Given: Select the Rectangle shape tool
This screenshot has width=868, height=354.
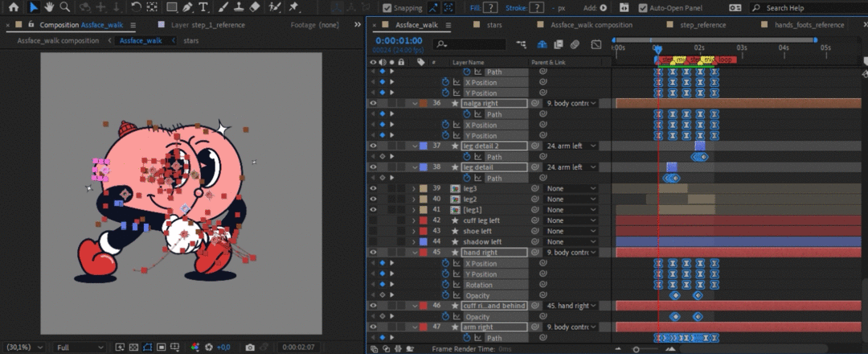Looking at the screenshot, I should pos(172,8).
